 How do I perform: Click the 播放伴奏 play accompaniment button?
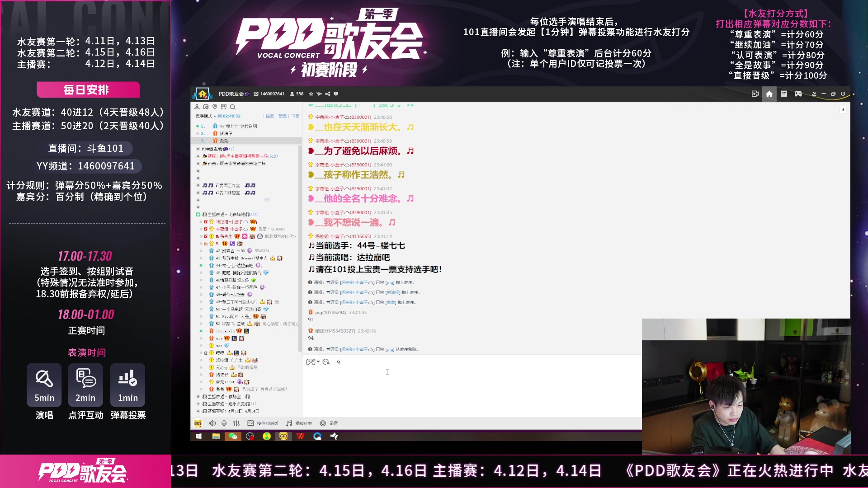coord(299,423)
